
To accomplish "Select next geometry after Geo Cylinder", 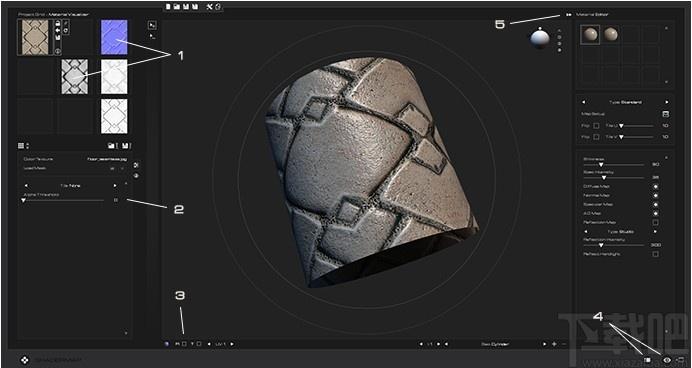I will [x=545, y=344].
